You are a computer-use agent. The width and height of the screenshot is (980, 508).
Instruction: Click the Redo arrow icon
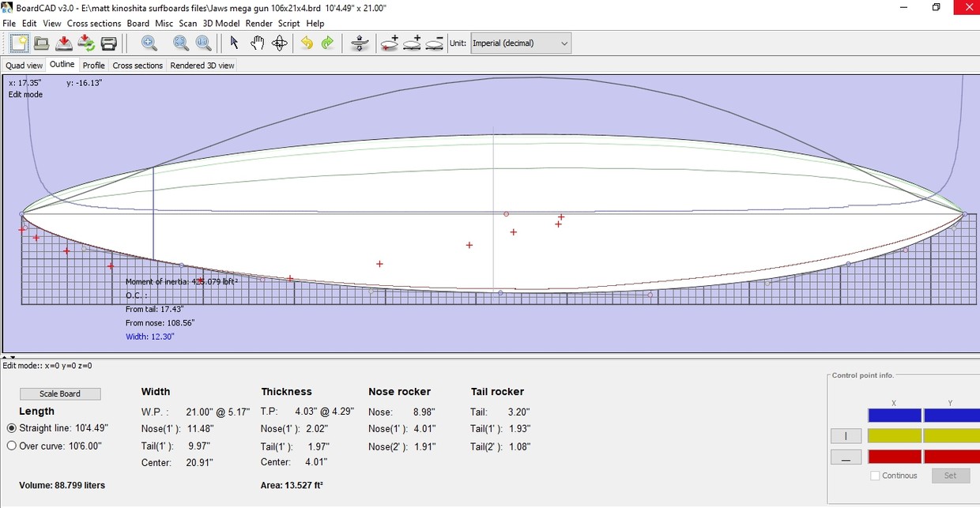click(327, 43)
